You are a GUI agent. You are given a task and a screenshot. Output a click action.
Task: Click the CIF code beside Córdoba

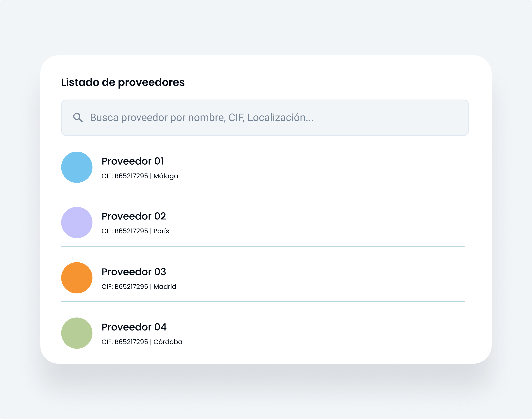coord(125,342)
